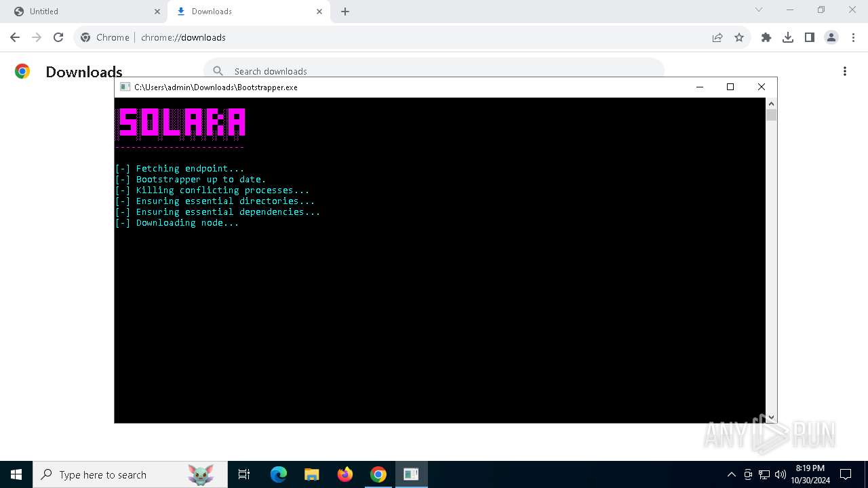The width and height of the screenshot is (868, 488).
Task: Open the Chrome profile avatar
Action: (x=831, y=37)
